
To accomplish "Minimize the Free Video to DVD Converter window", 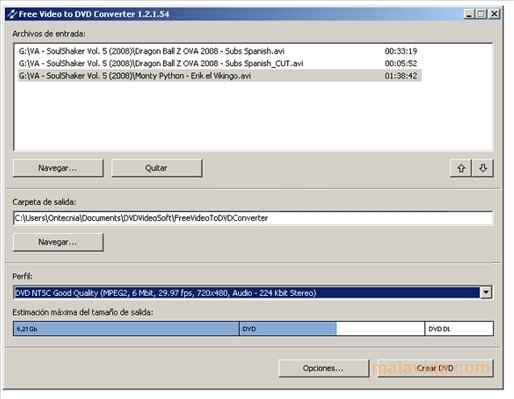I will click(x=469, y=14).
